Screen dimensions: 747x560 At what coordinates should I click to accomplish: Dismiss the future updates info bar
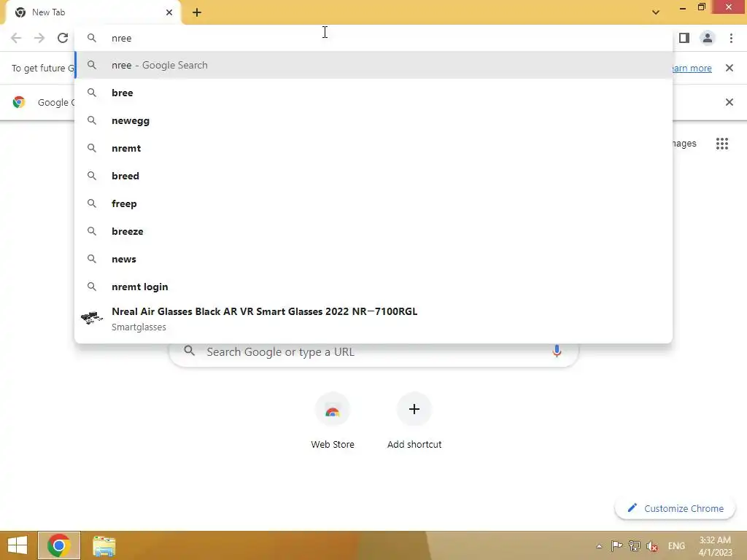[x=729, y=68]
